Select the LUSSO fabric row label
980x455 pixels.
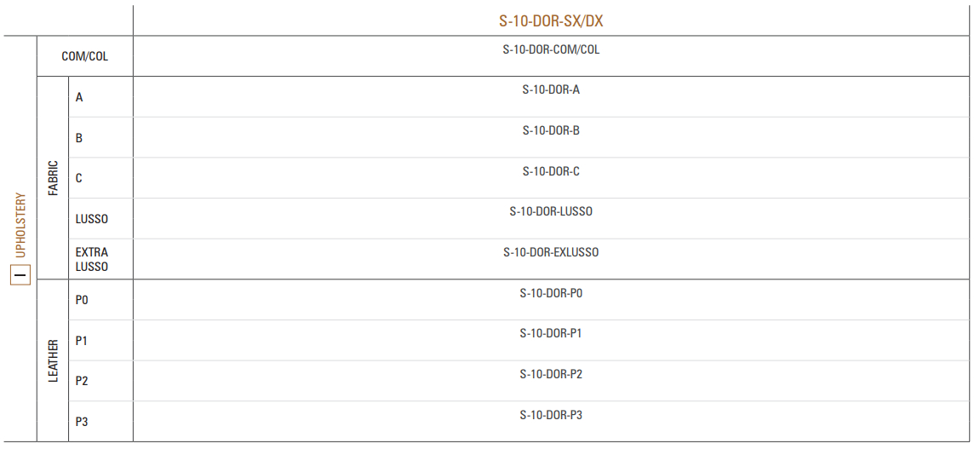click(x=92, y=219)
